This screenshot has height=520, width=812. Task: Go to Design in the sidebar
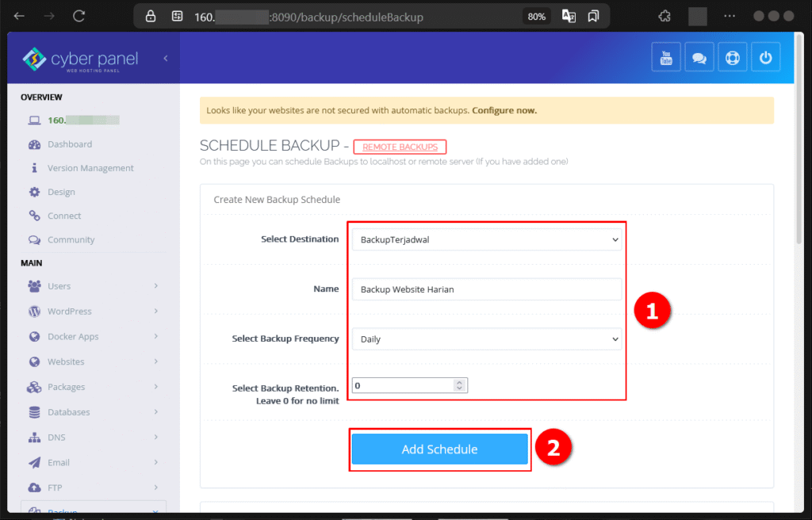(61, 192)
